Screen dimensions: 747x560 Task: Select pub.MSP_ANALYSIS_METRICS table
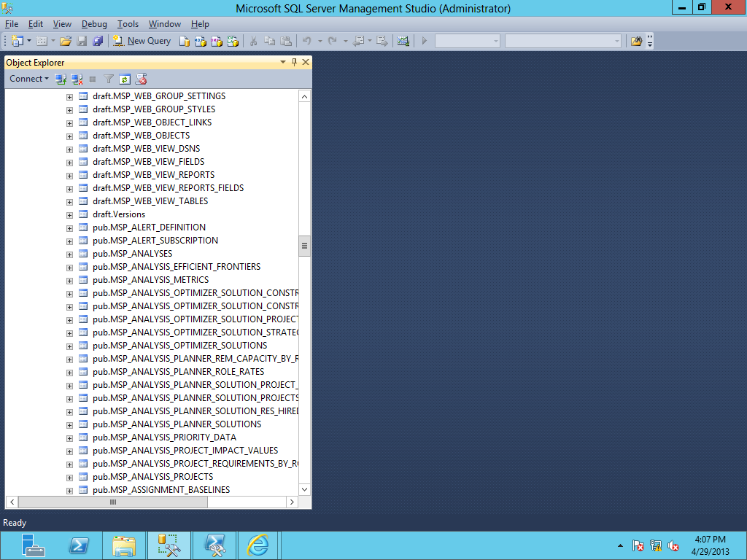(150, 279)
